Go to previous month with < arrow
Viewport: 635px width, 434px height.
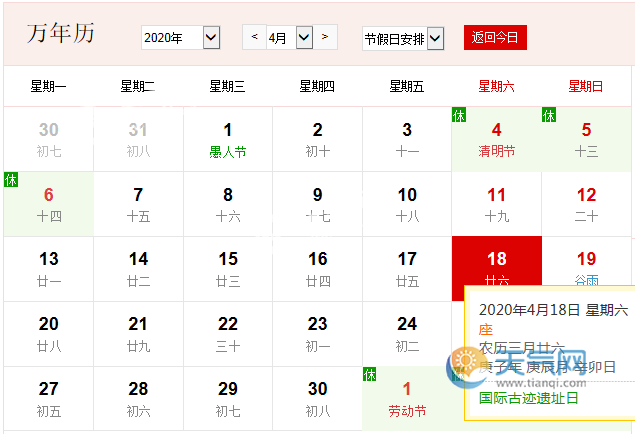pos(254,37)
